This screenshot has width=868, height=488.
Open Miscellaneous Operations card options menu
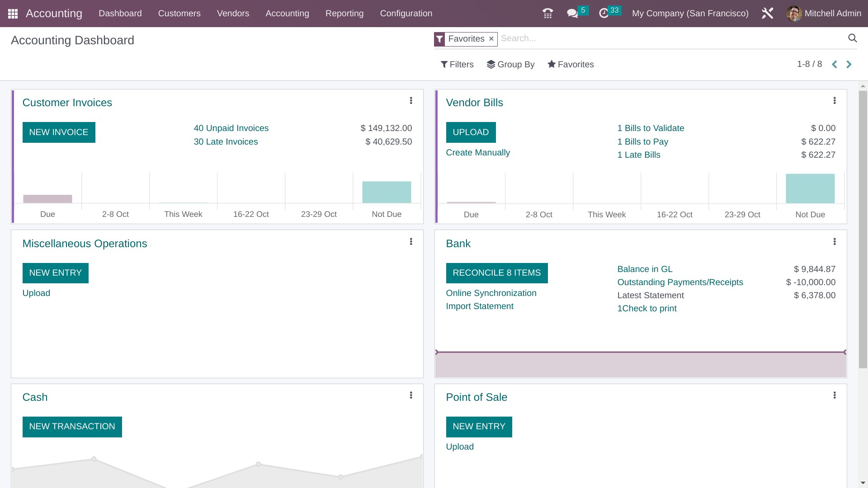pos(411,242)
